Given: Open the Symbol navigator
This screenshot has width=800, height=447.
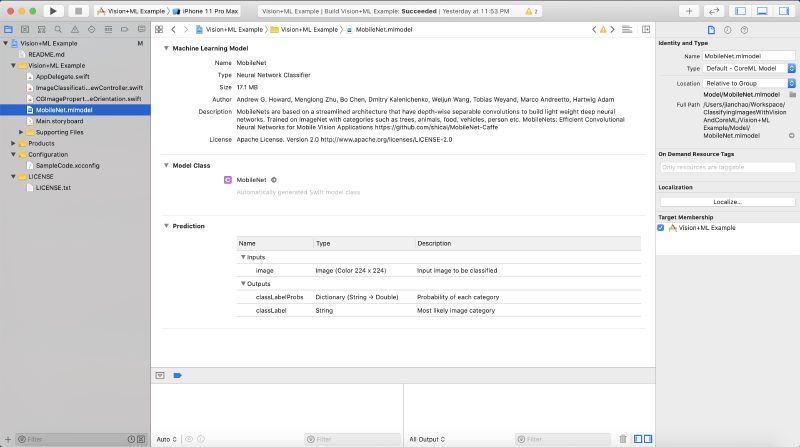Looking at the screenshot, I should pyautogui.click(x=41, y=30).
